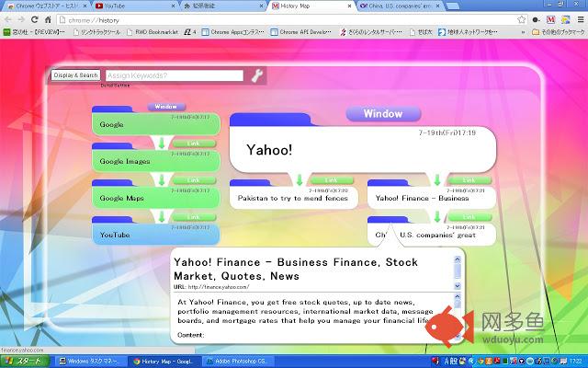588x368 pixels.
Task: Open the Google Maps history node
Action: click(154, 198)
